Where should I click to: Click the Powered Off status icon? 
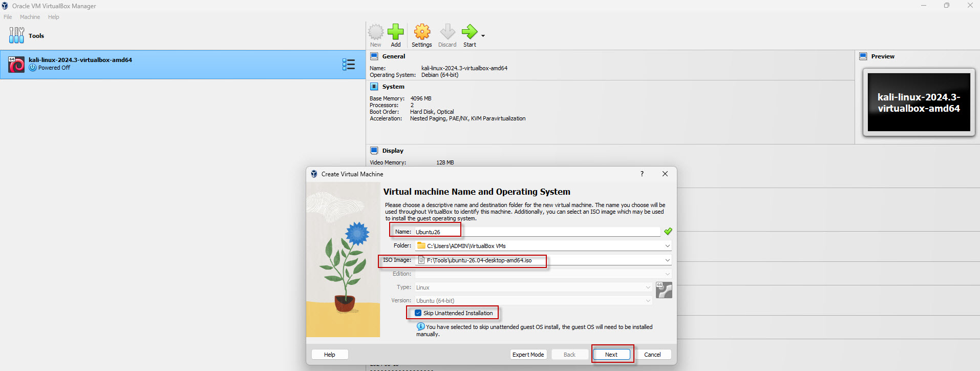click(x=33, y=68)
